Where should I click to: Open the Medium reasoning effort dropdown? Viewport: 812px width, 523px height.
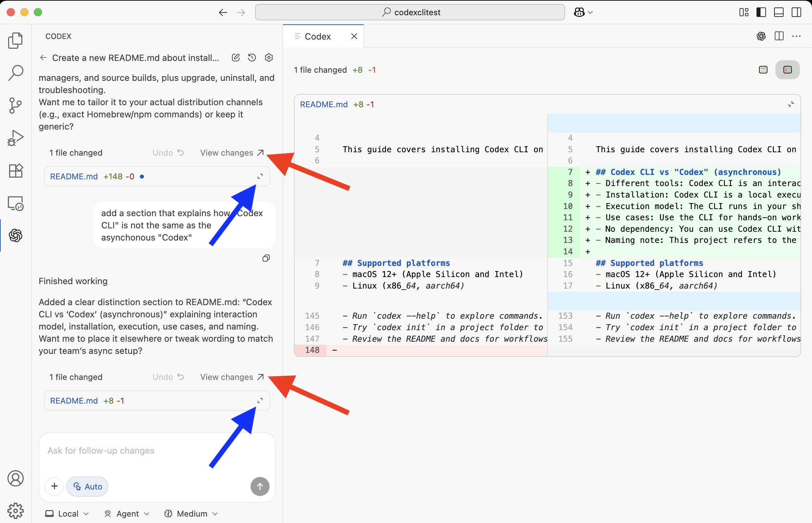pyautogui.click(x=191, y=514)
